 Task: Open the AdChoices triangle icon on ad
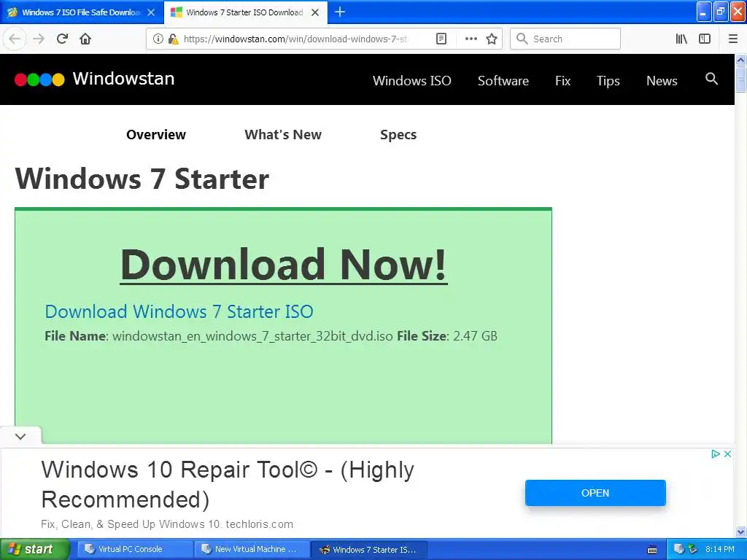click(x=715, y=454)
